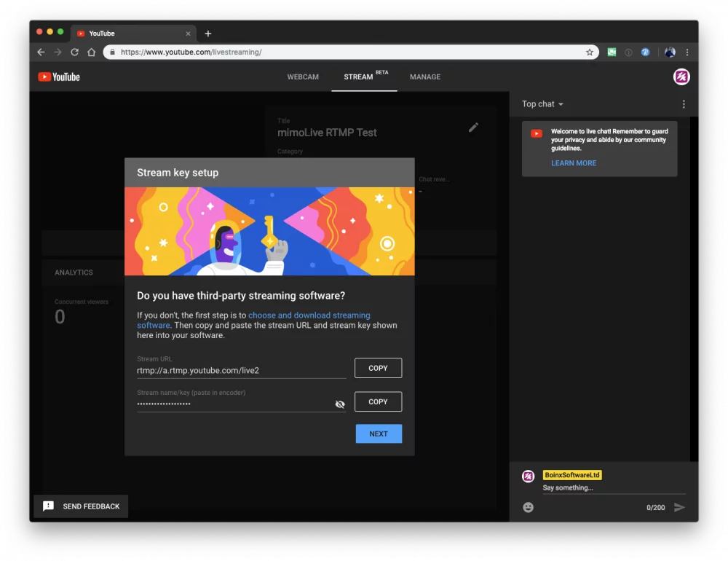
Task: Click the '0/200' chat character counter
Action: 655,508
